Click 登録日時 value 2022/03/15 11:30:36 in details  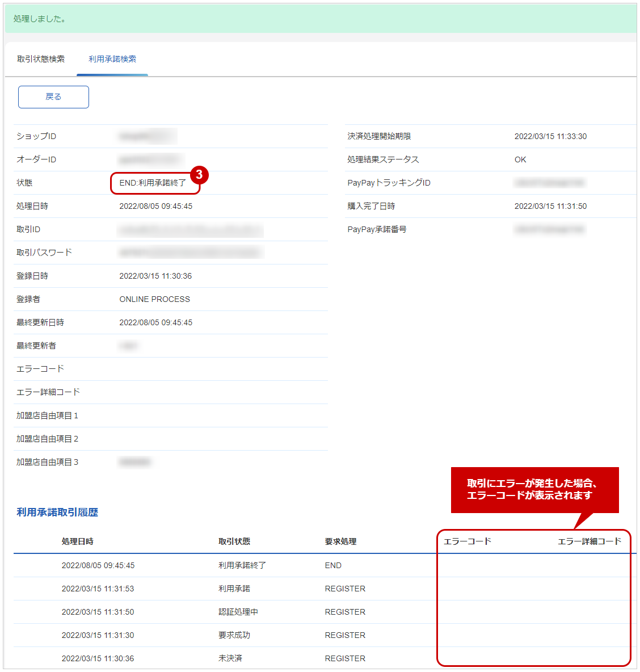[x=155, y=276]
